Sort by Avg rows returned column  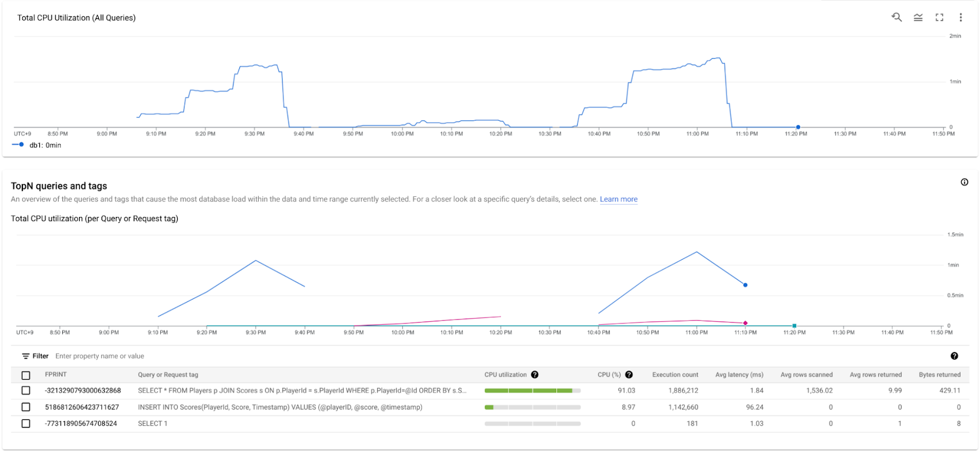[x=876, y=375]
